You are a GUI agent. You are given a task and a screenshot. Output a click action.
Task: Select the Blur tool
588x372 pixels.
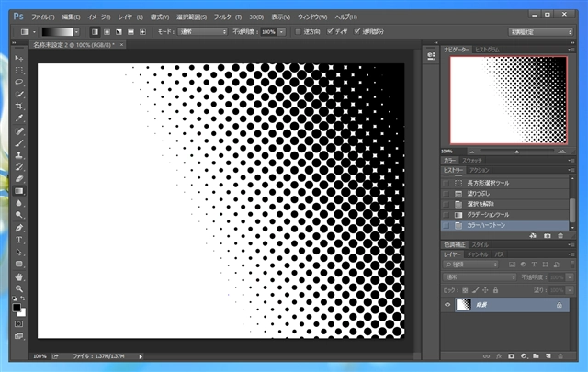coord(18,203)
